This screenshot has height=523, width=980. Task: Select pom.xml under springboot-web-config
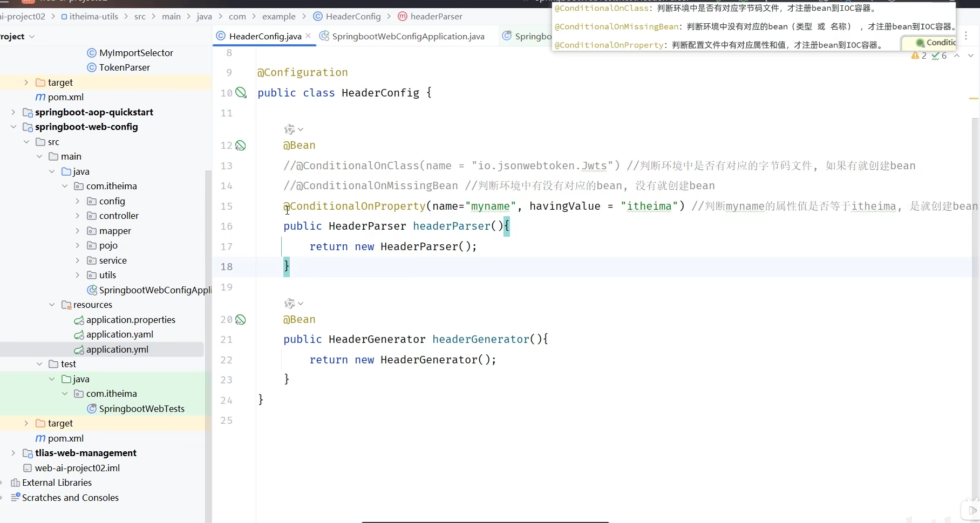pos(66,438)
